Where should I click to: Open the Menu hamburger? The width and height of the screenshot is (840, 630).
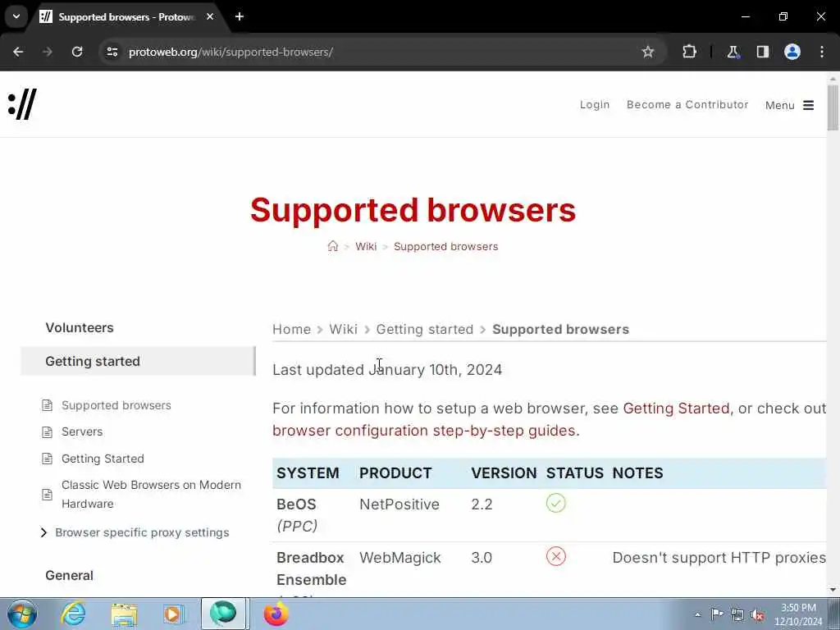pos(790,105)
